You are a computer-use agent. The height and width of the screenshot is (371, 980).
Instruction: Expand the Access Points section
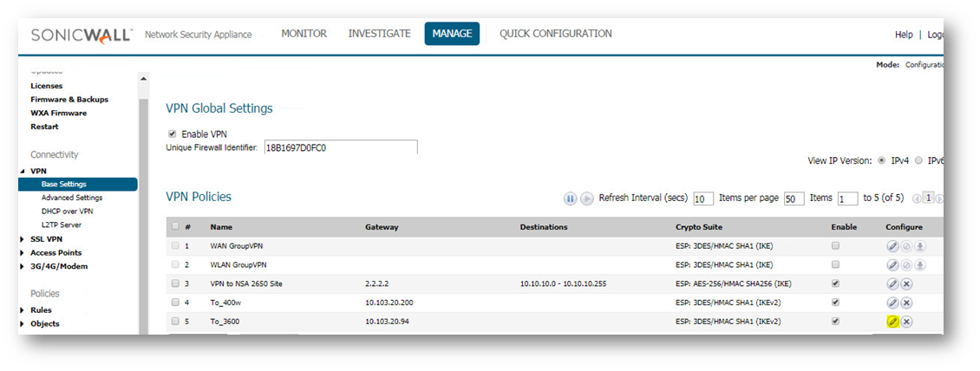click(x=22, y=253)
